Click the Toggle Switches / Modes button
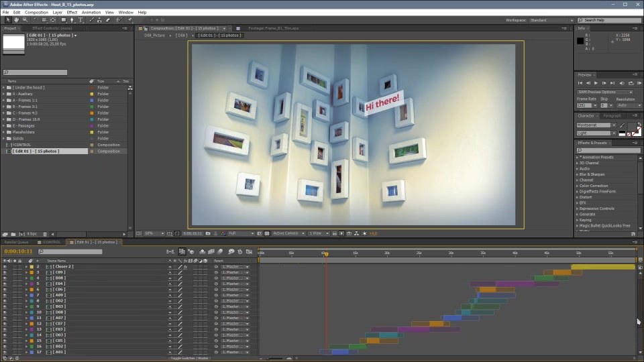Image resolution: width=644 pixels, height=362 pixels. click(189, 358)
